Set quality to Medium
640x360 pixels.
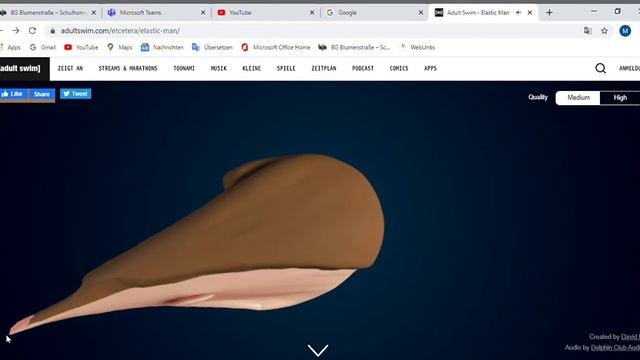tap(578, 98)
